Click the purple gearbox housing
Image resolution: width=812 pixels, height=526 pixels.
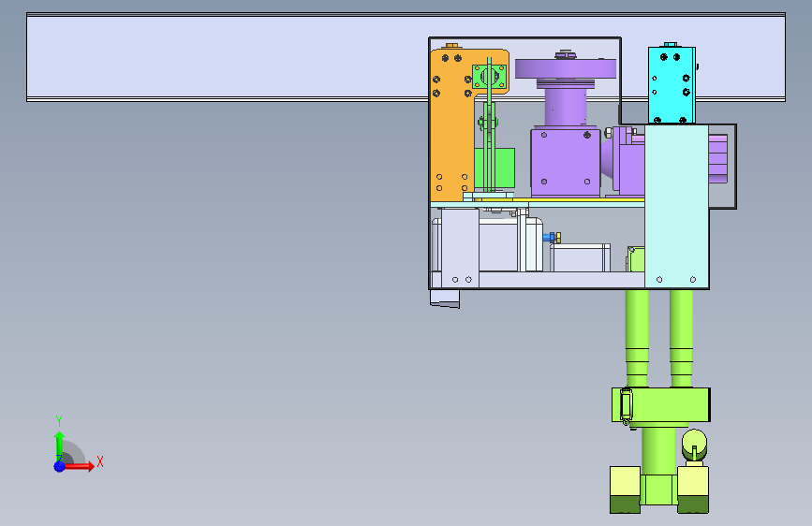[565, 162]
